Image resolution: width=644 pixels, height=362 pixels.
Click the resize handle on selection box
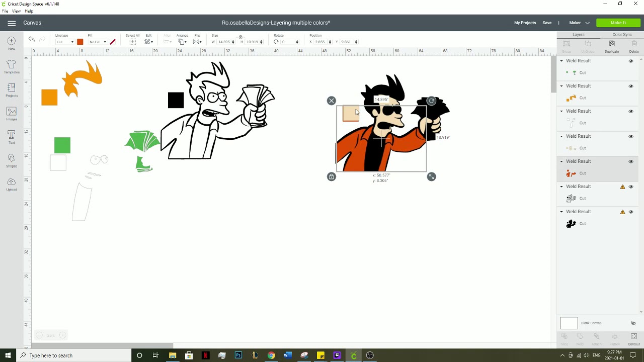431,176
